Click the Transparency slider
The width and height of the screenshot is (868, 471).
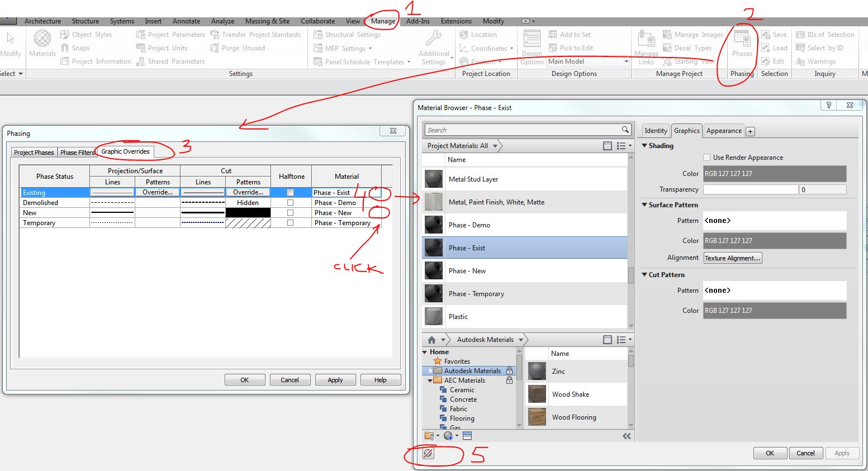(751, 189)
